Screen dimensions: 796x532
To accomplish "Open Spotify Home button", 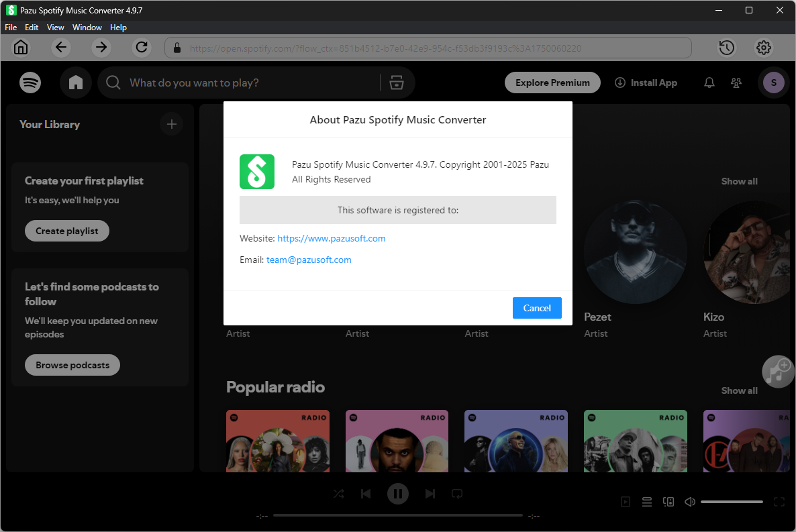I will (76, 83).
